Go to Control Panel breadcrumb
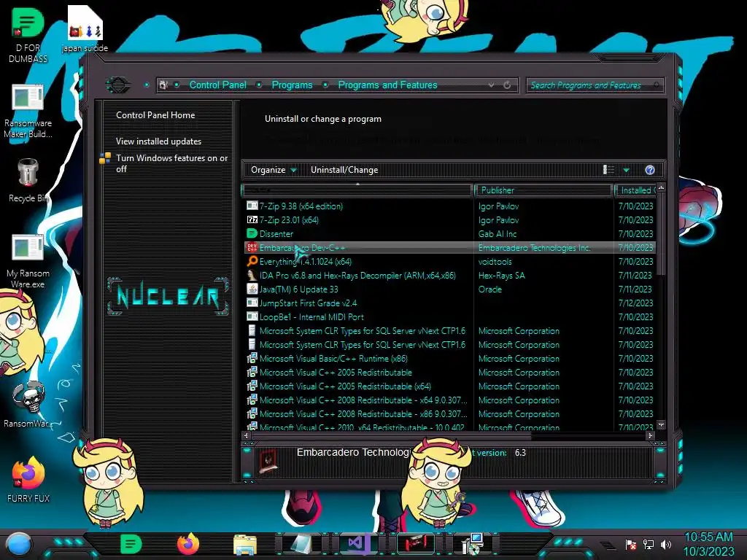 pyautogui.click(x=217, y=85)
